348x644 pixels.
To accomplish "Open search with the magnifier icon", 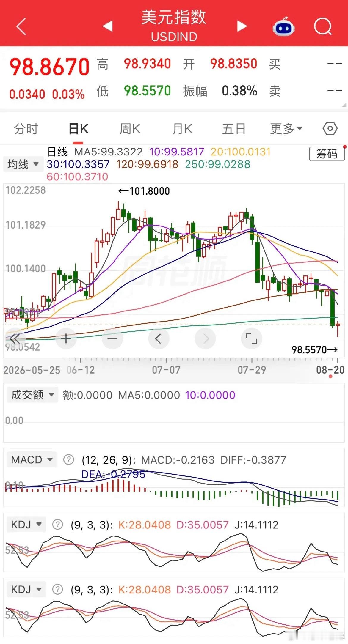I will point(323,26).
